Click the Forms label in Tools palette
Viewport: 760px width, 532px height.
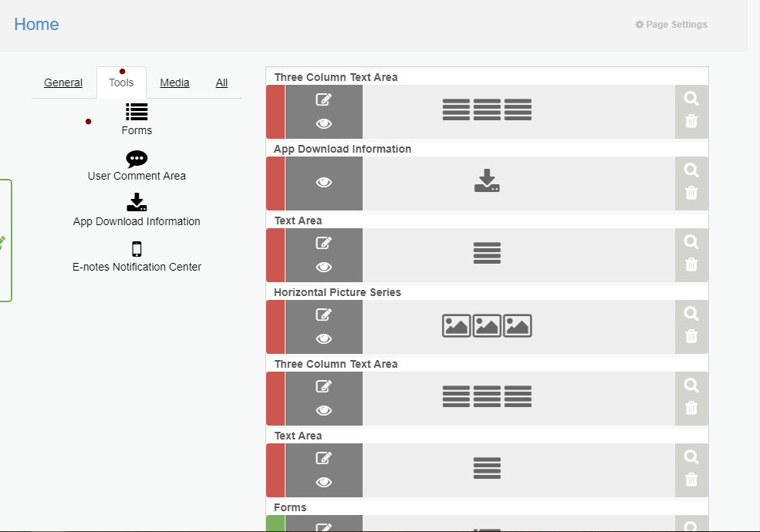tap(137, 130)
